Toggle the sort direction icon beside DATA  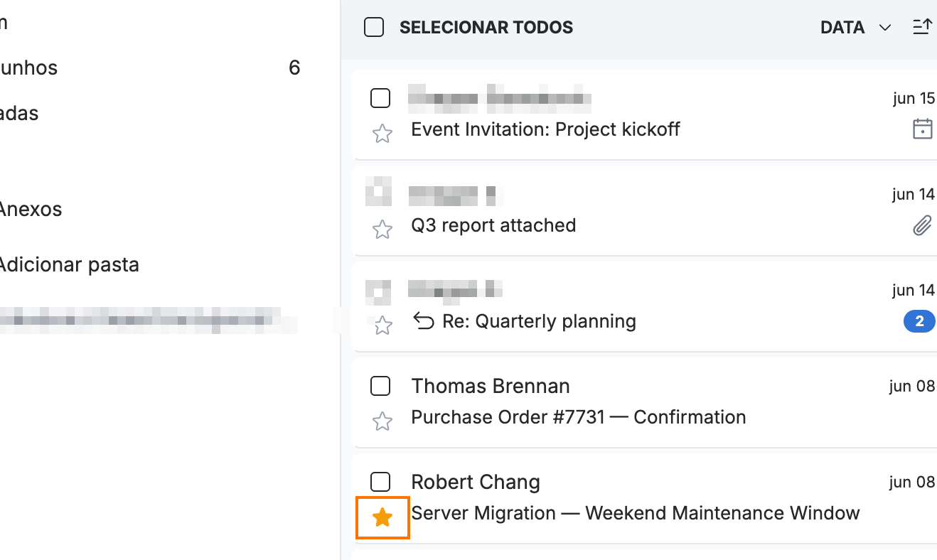pos(922,27)
